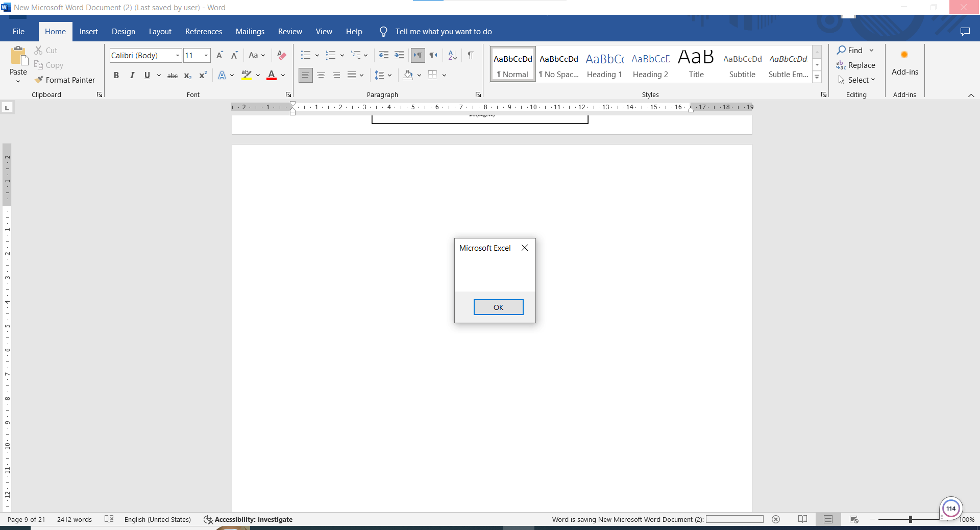
Task: Sort the selected text alphabetically
Action: [452, 55]
